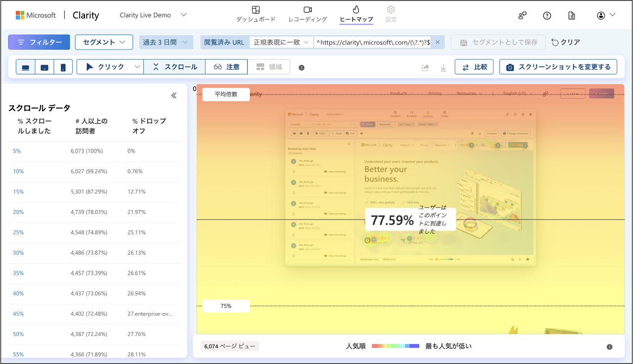
Task: Expand the セグメント dropdown
Action: click(104, 42)
